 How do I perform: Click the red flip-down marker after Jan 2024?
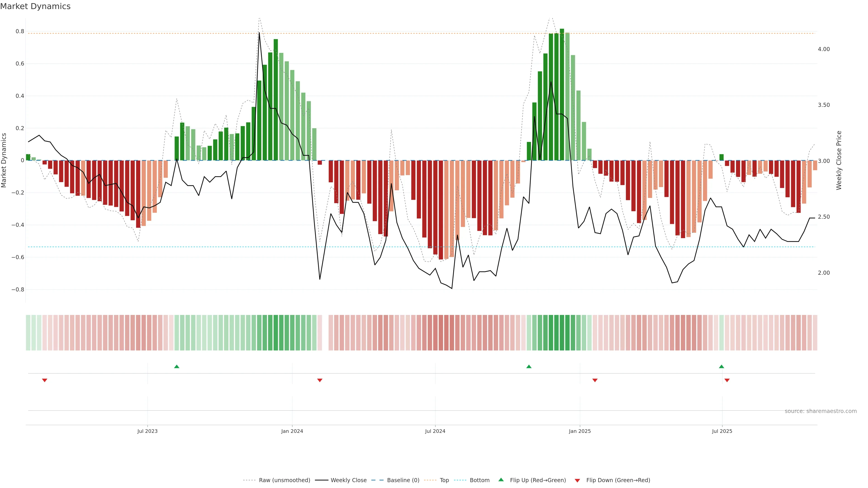click(320, 380)
